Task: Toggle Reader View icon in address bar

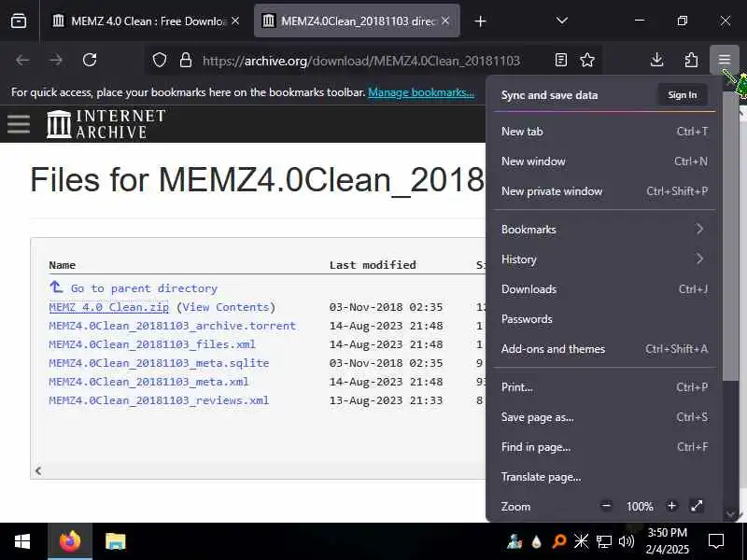Action: [x=561, y=60]
